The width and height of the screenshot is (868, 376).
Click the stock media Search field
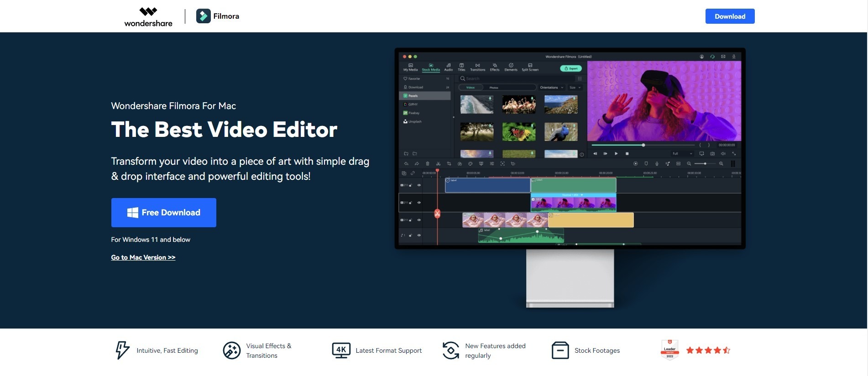point(516,78)
